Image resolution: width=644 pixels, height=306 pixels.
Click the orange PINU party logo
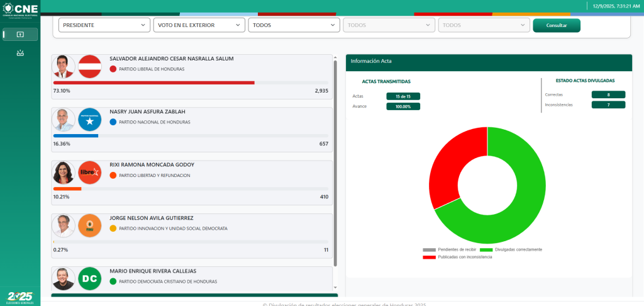tap(90, 225)
